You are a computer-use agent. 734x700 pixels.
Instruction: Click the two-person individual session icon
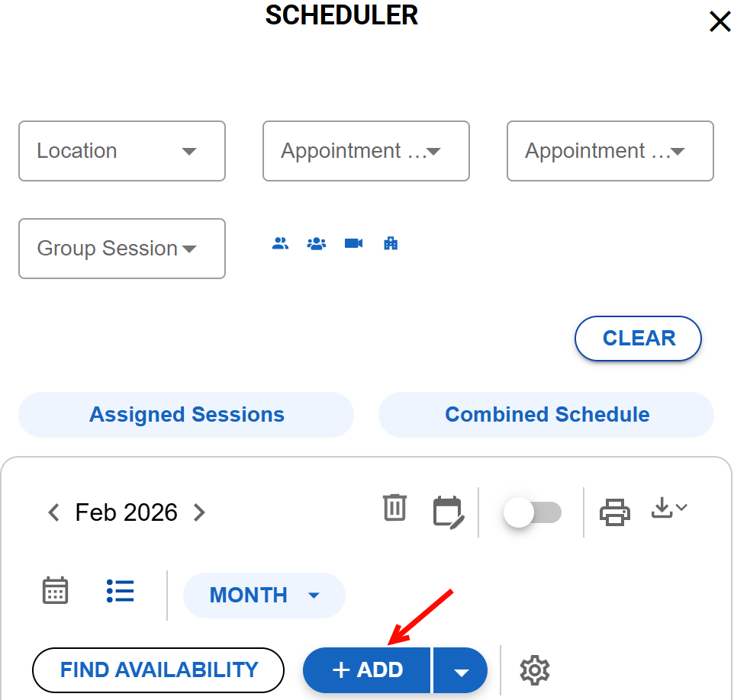[281, 244]
